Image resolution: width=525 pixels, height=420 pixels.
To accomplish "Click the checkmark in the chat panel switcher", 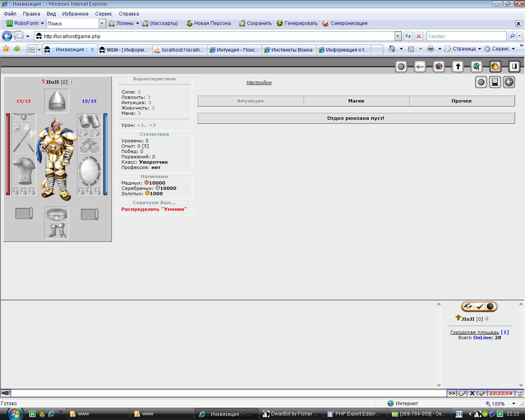I will 479,306.
